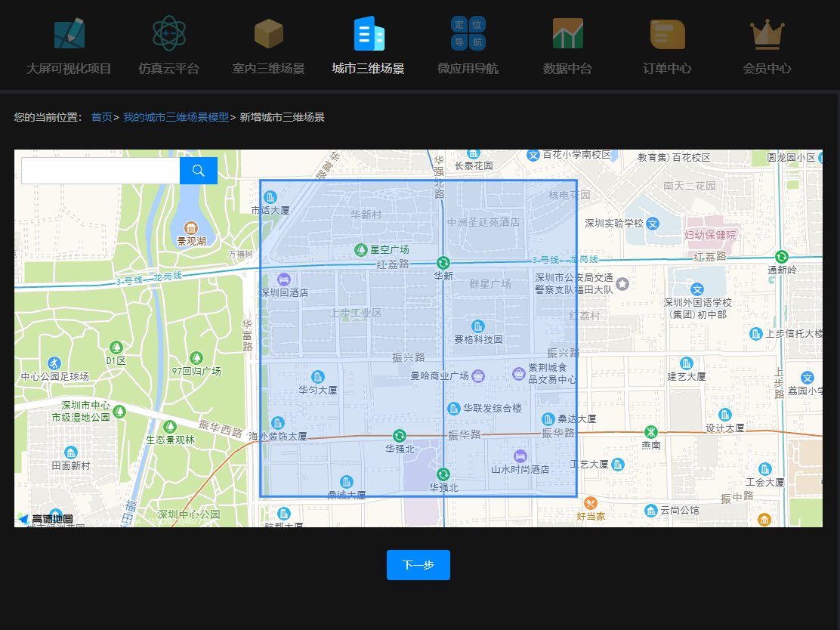This screenshot has height=630, width=840.
Task: Click the 城市三维场景 active menu label
Action: [369, 69]
